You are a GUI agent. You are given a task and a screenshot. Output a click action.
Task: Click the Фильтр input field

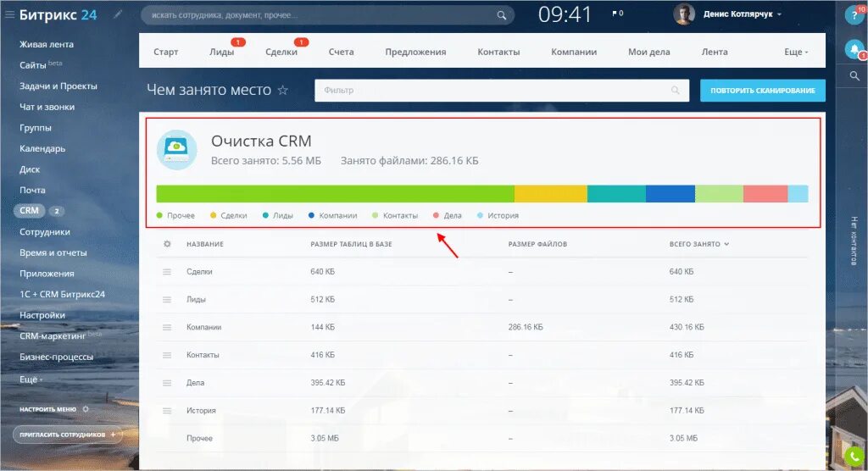tap(502, 90)
